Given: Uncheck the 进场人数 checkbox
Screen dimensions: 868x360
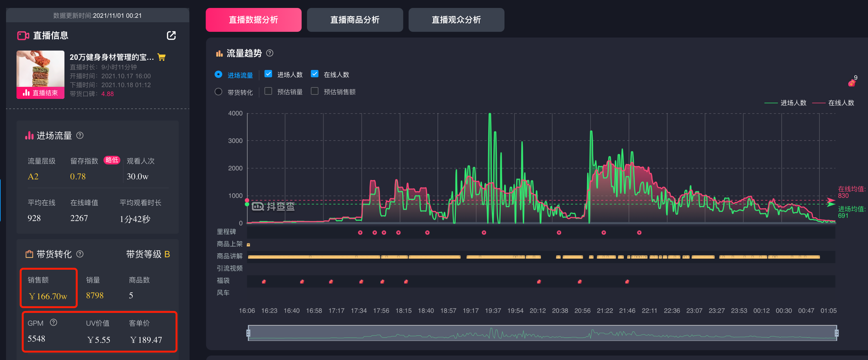Looking at the screenshot, I should pos(268,73).
